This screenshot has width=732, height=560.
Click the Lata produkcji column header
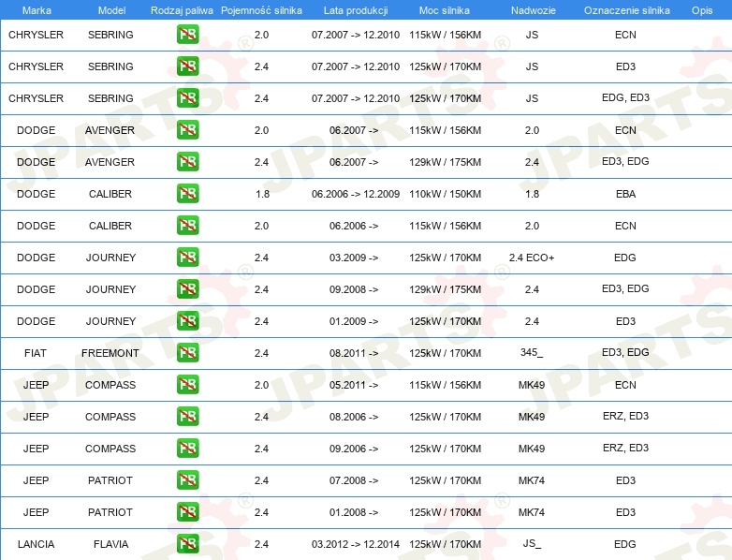click(x=355, y=9)
